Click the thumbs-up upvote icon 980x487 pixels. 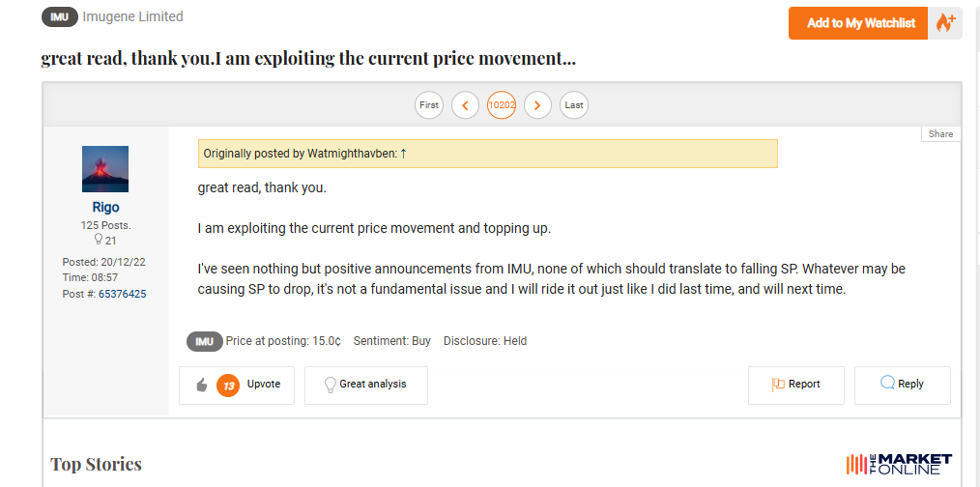[201, 386]
